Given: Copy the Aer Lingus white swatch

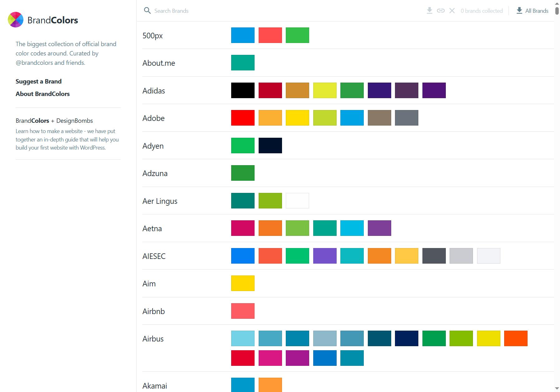Looking at the screenshot, I should (297, 201).
